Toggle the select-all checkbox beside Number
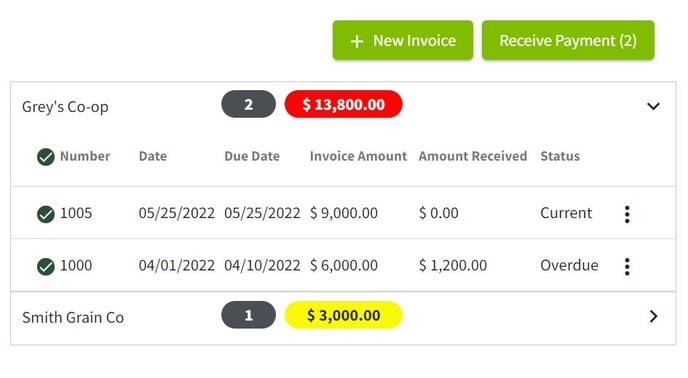The image size is (688, 378). click(x=46, y=157)
